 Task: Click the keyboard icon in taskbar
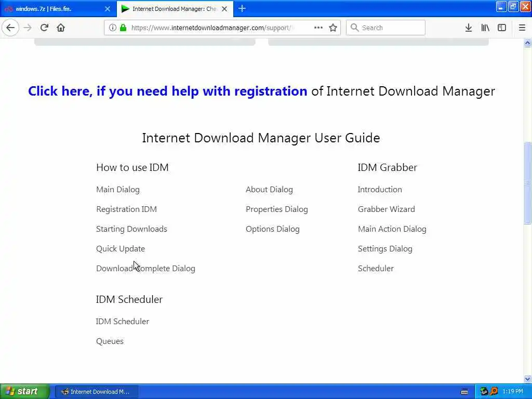(464, 392)
